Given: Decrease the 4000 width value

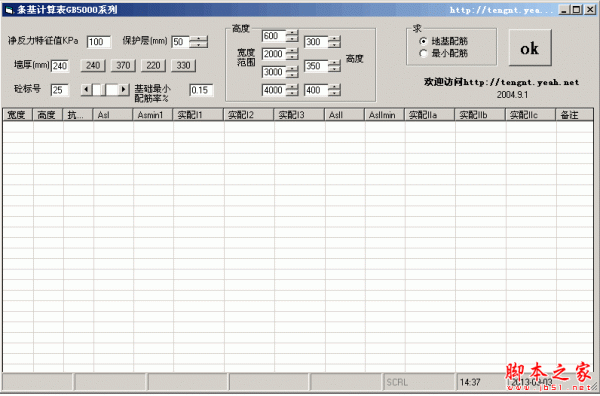Looking at the screenshot, I should pos(292,93).
